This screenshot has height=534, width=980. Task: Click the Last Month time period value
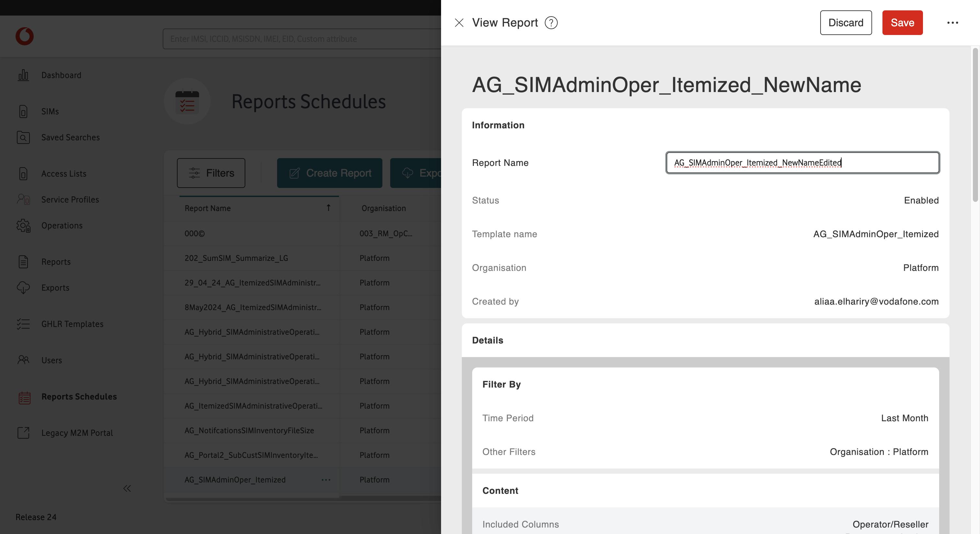pos(904,418)
